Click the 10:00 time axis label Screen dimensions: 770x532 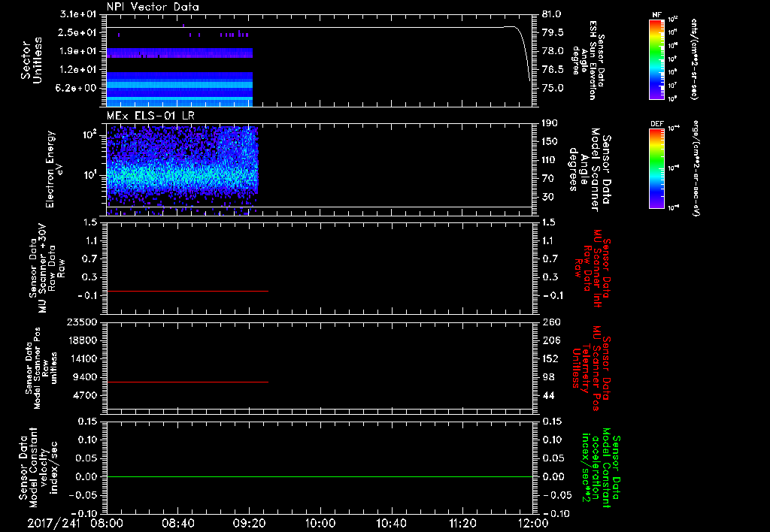[320, 523]
